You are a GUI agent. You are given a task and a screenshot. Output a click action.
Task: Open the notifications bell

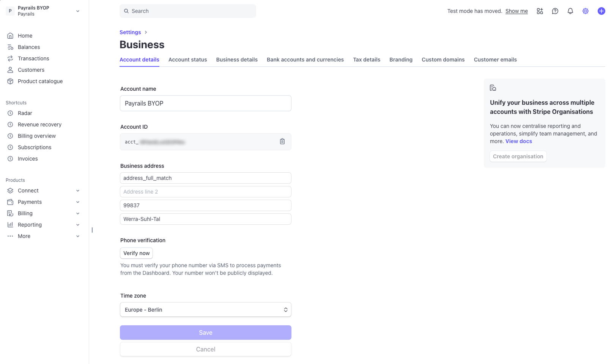tap(570, 11)
